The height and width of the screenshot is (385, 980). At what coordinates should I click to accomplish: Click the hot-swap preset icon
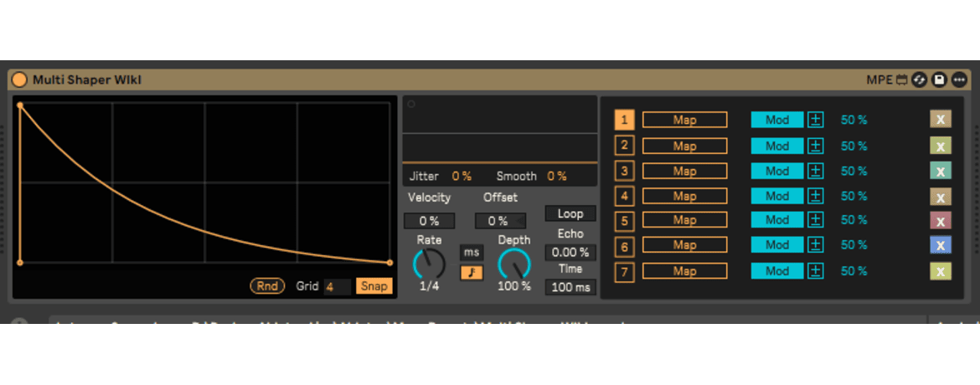pos(919,80)
